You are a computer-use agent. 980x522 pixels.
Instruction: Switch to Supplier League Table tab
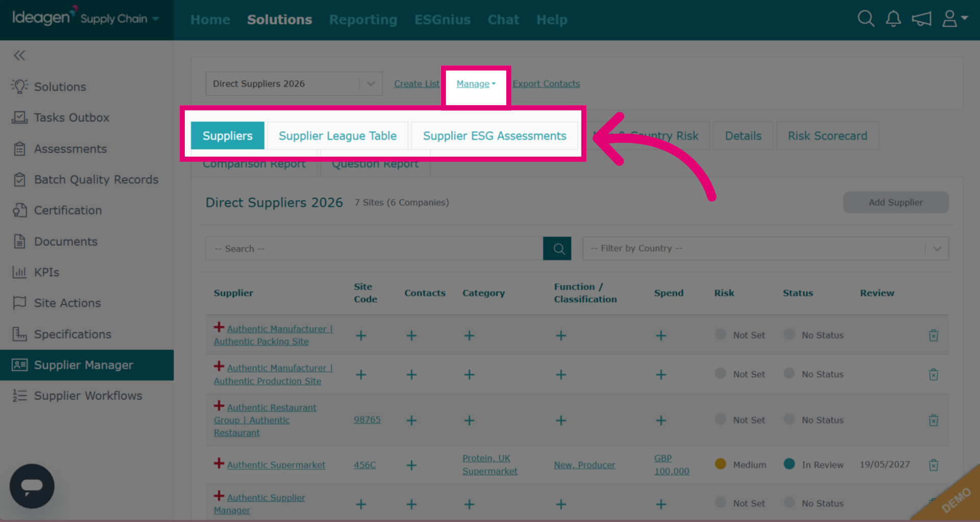coord(337,136)
